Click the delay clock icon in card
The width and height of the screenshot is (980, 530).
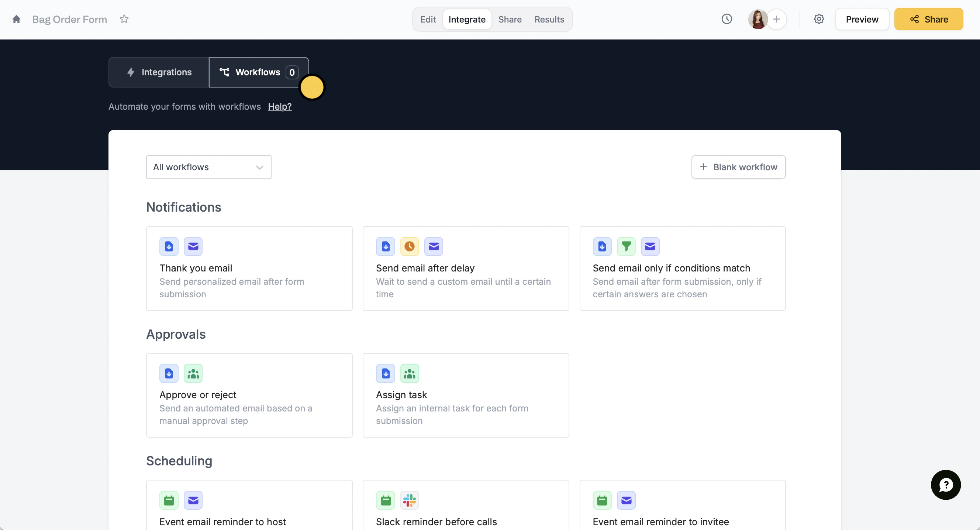409,246
